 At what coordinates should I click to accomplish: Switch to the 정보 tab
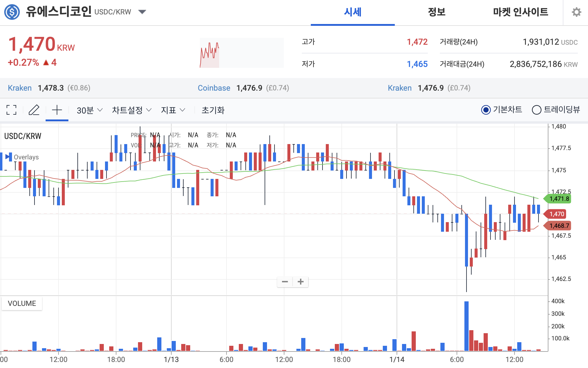[x=436, y=12]
